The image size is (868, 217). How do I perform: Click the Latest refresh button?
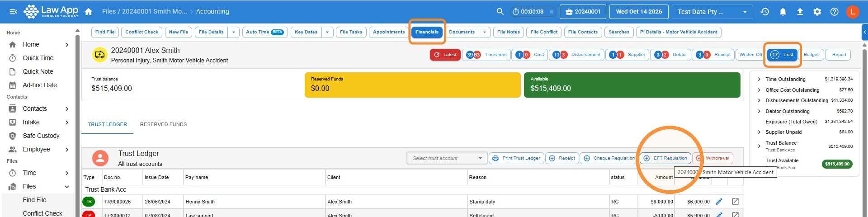(x=445, y=55)
